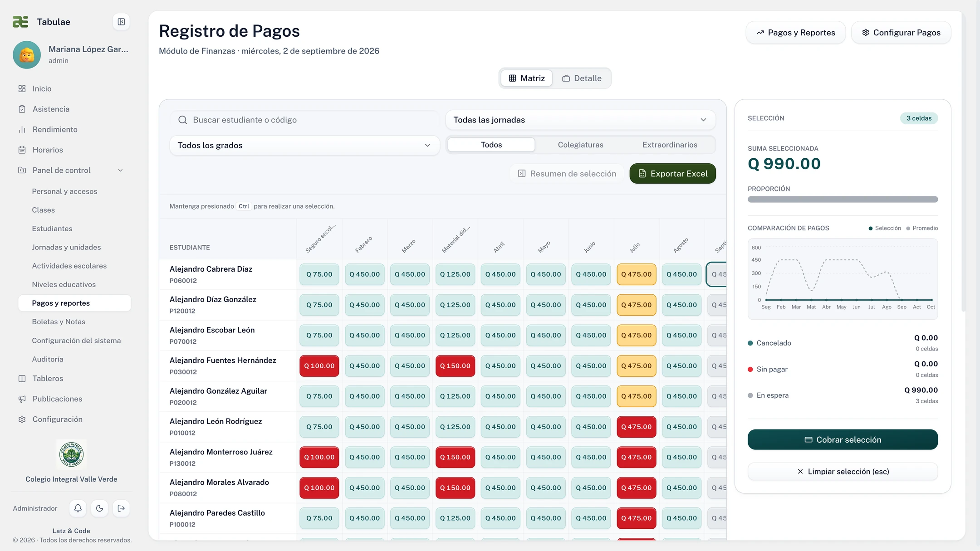Focus the Buscar estudiante search field
980x551 pixels.
click(x=304, y=120)
